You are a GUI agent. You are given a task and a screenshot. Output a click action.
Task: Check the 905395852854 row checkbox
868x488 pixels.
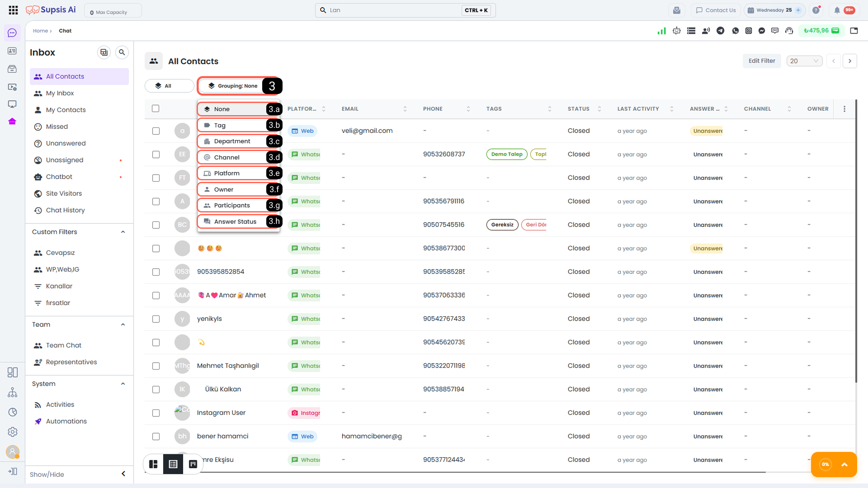[x=156, y=272]
